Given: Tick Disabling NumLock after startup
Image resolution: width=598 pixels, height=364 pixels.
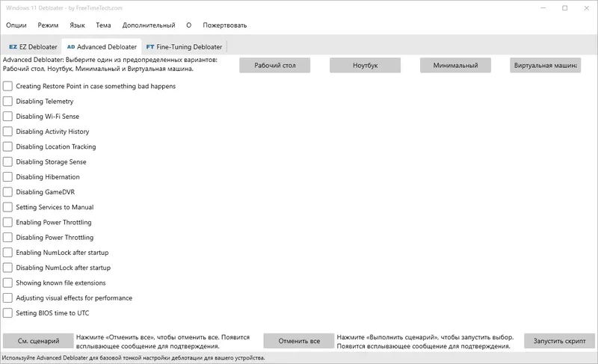Looking at the screenshot, I should click(x=7, y=268).
